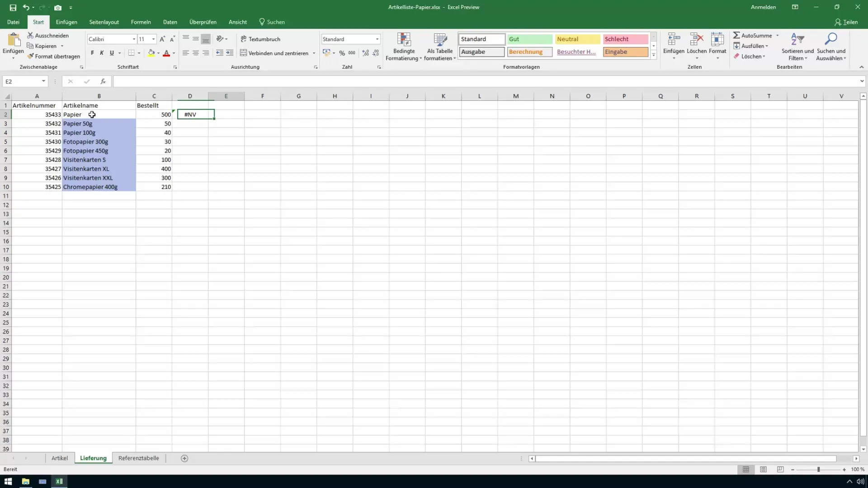Click the new sheet plus icon
Screen dimensions: 868x488
(184, 458)
